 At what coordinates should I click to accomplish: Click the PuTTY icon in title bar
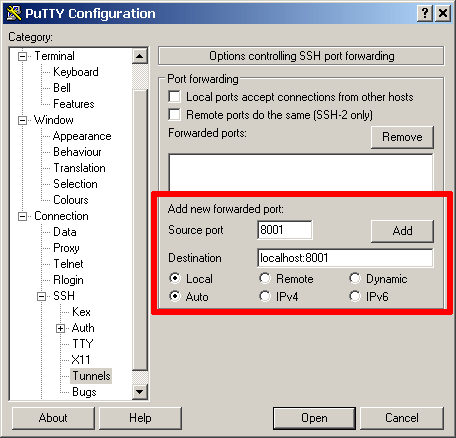[14, 13]
